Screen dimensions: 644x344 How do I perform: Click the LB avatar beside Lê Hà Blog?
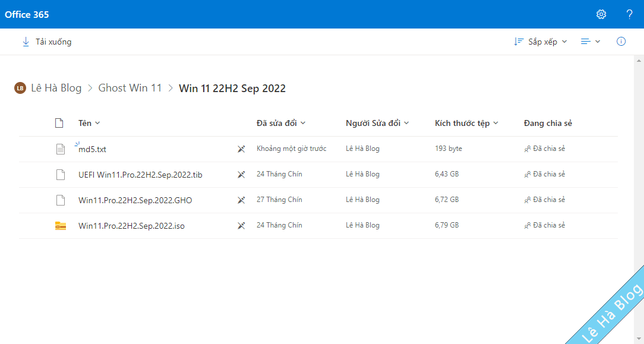click(20, 87)
